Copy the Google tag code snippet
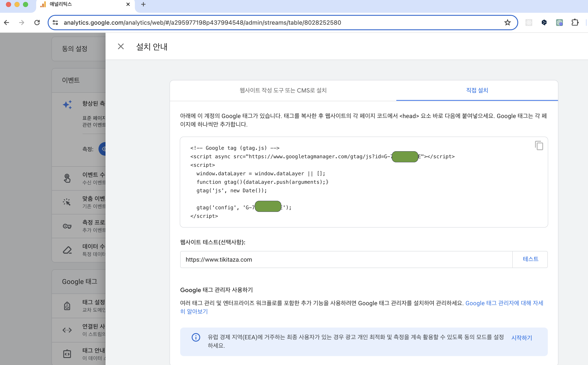 click(x=539, y=145)
